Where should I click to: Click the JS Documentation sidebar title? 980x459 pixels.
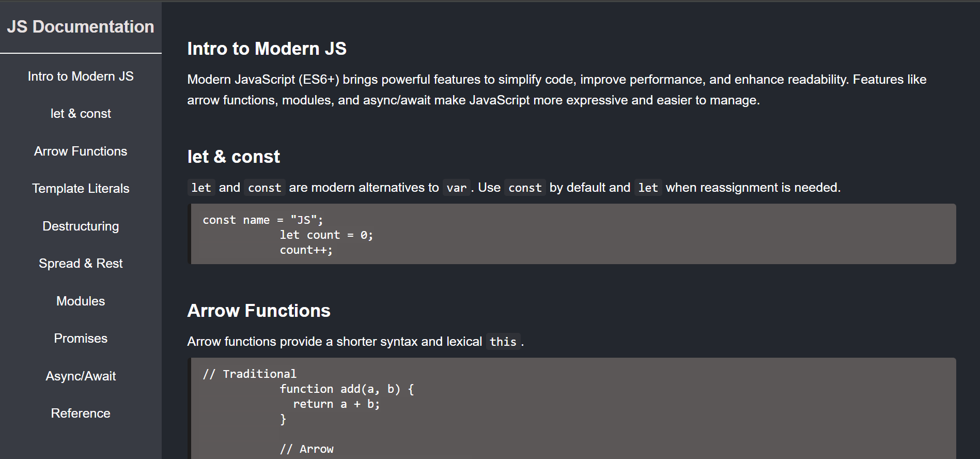coord(81,27)
